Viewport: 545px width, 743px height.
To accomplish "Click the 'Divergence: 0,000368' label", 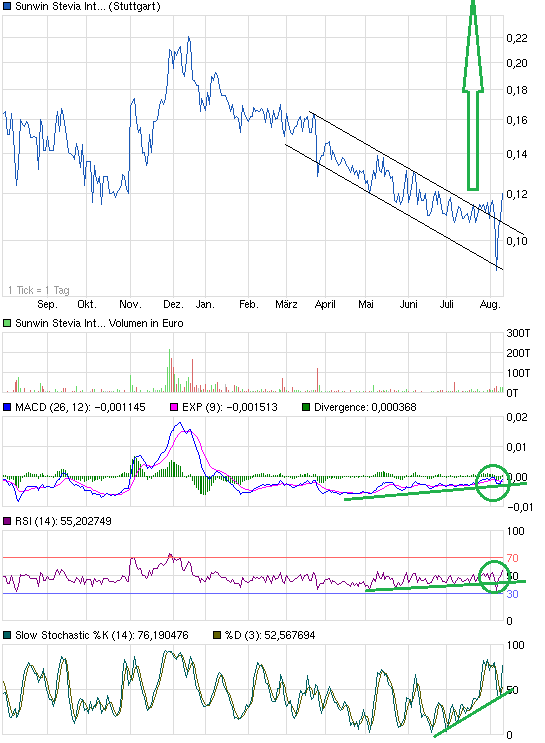I will click(x=365, y=407).
